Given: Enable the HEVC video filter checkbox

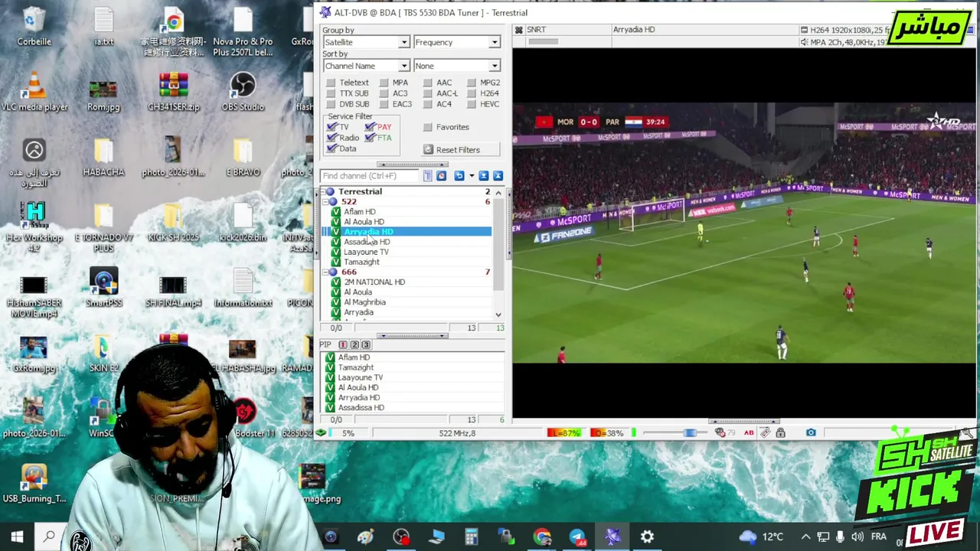Looking at the screenshot, I should (x=472, y=104).
